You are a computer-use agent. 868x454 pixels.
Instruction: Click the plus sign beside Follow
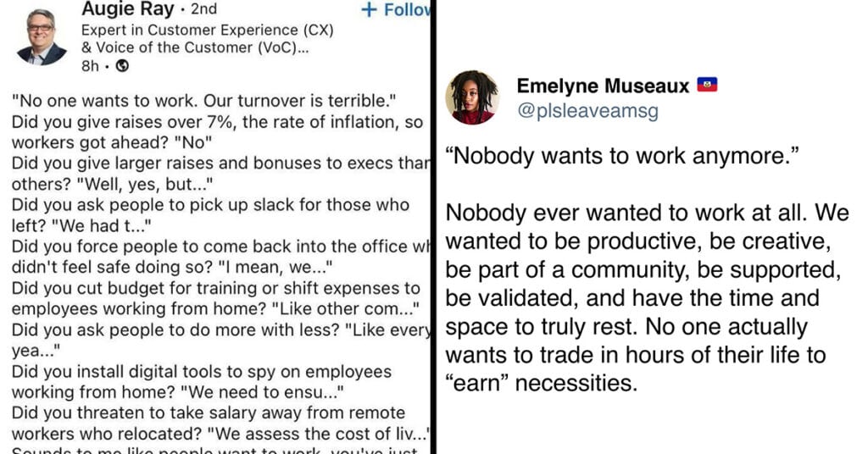[x=369, y=9]
